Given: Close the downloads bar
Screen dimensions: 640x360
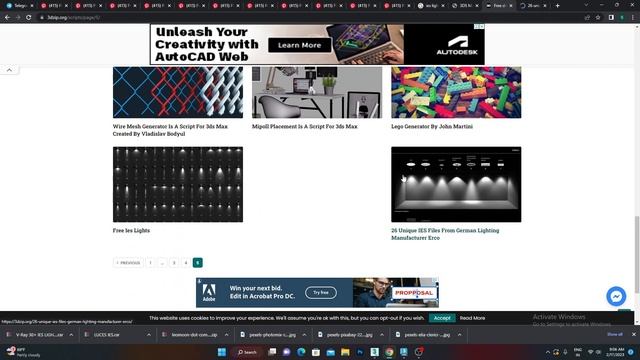Looking at the screenshot, I should click(633, 334).
